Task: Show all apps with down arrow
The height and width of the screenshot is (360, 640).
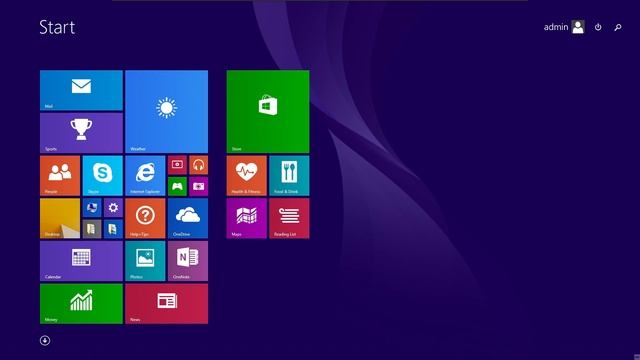Action: pyautogui.click(x=45, y=340)
